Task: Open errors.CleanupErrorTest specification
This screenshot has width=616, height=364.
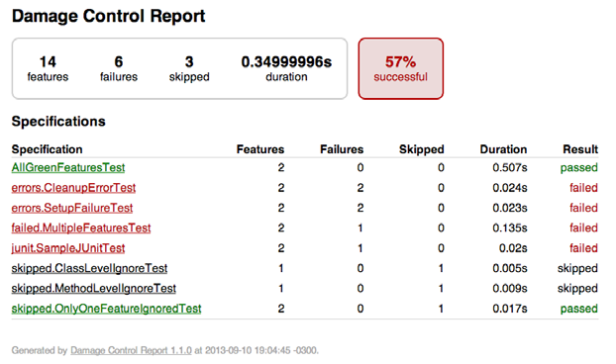Action: [x=73, y=188]
